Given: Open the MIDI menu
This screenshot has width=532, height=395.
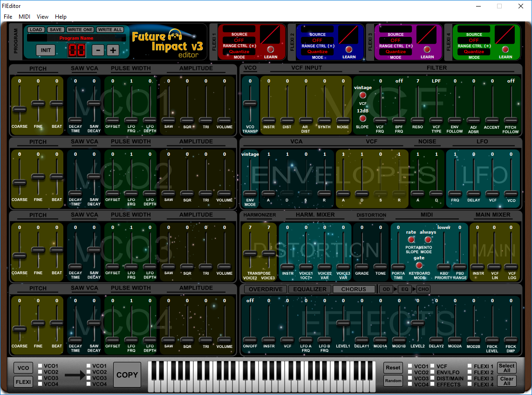Looking at the screenshot, I should click(x=24, y=17).
